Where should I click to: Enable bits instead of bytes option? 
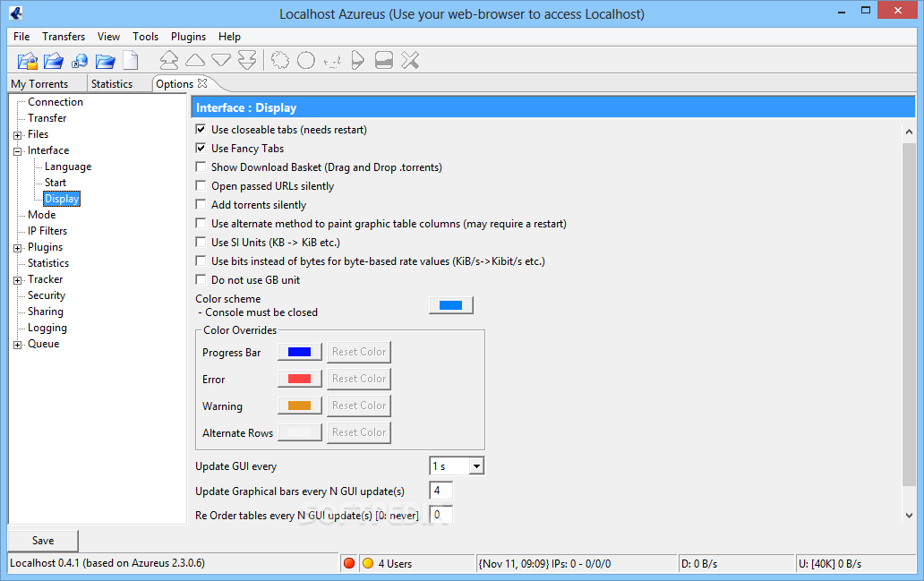[x=201, y=261]
